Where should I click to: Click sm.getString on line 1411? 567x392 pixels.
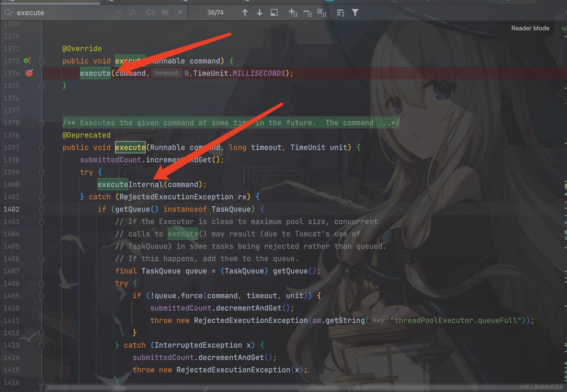click(338, 320)
